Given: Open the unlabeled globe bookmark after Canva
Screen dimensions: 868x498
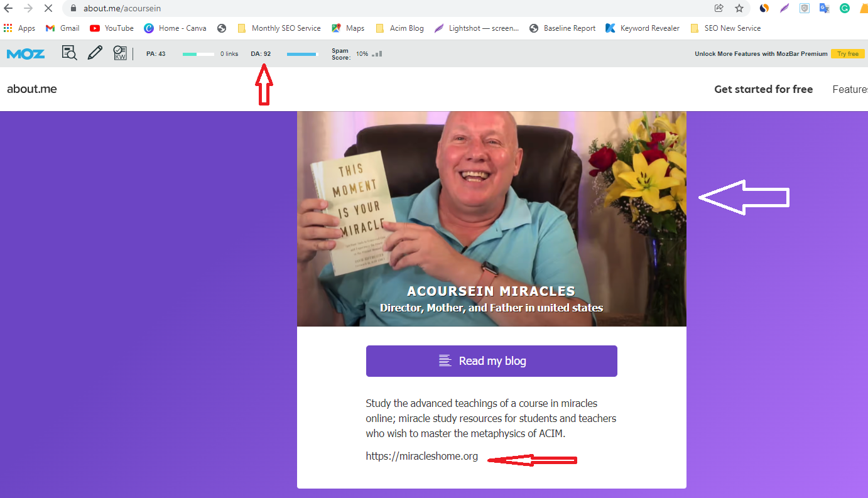Looking at the screenshot, I should tap(222, 28).
